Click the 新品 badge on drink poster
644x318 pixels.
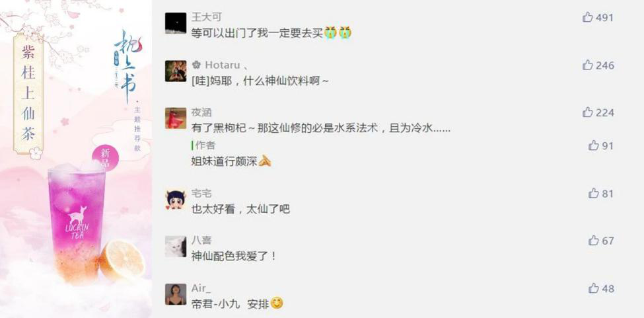106,158
